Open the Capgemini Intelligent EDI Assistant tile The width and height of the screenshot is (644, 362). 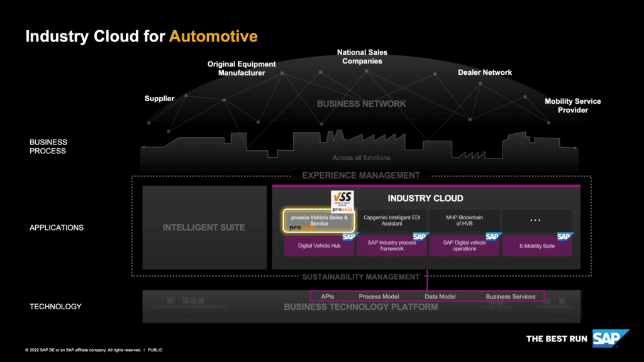click(392, 219)
